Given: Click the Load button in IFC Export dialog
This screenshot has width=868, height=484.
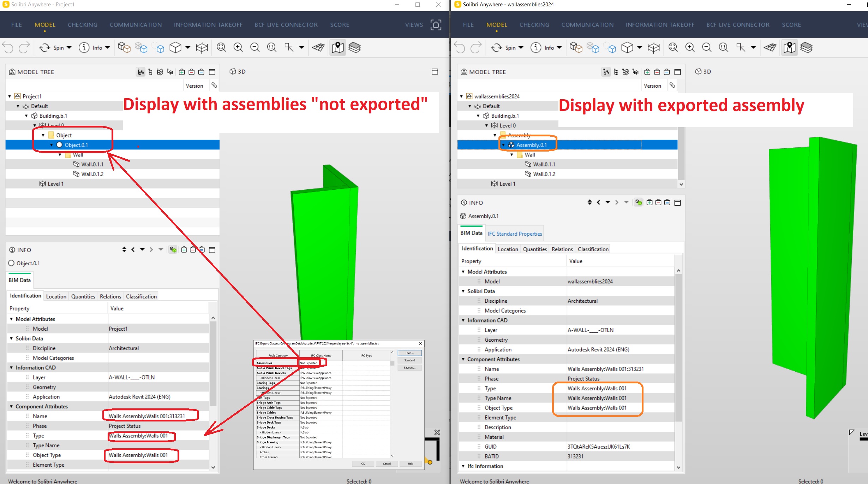Looking at the screenshot, I should [409, 353].
